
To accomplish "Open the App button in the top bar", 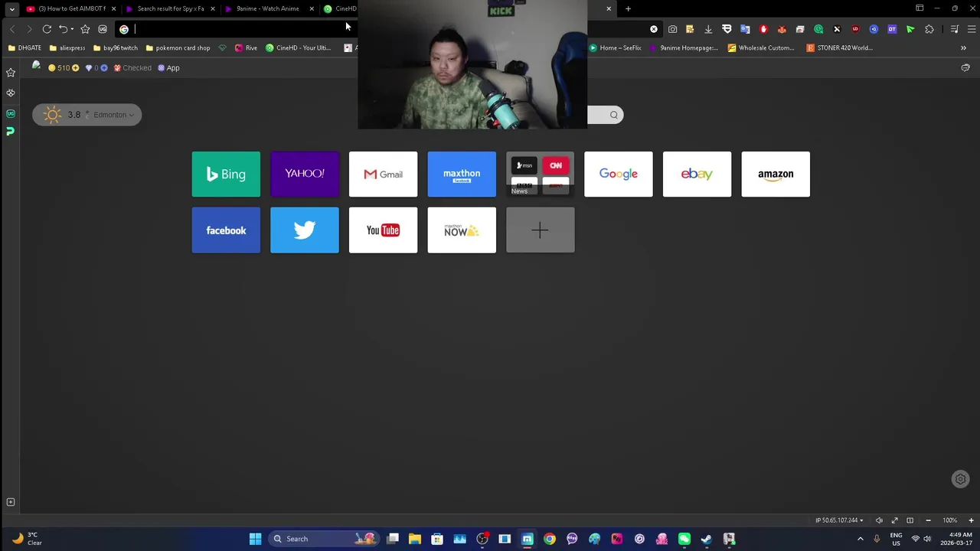I will pyautogui.click(x=168, y=68).
